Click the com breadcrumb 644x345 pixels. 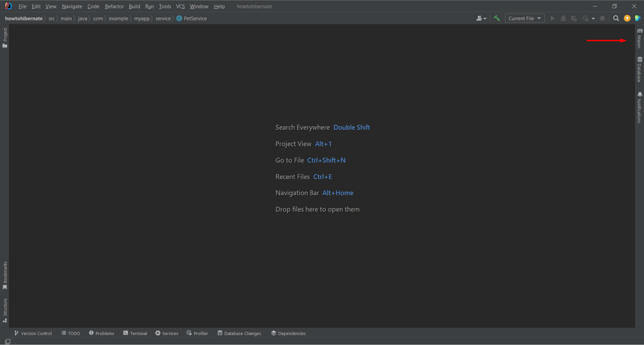[x=98, y=18]
